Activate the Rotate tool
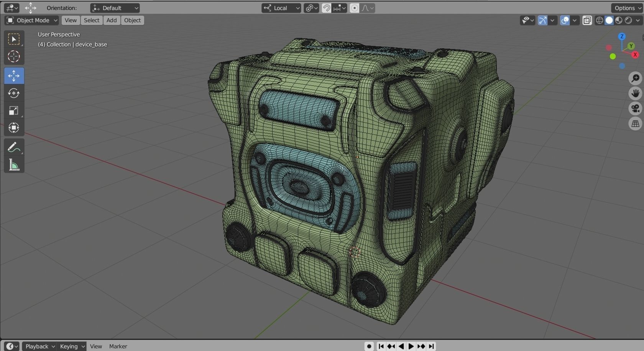This screenshot has height=351, width=644. click(x=14, y=93)
